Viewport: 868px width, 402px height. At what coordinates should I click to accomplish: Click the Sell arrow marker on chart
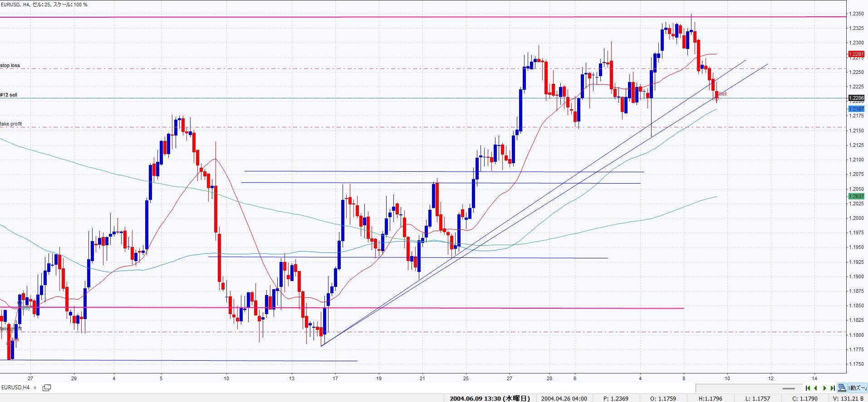(717, 96)
